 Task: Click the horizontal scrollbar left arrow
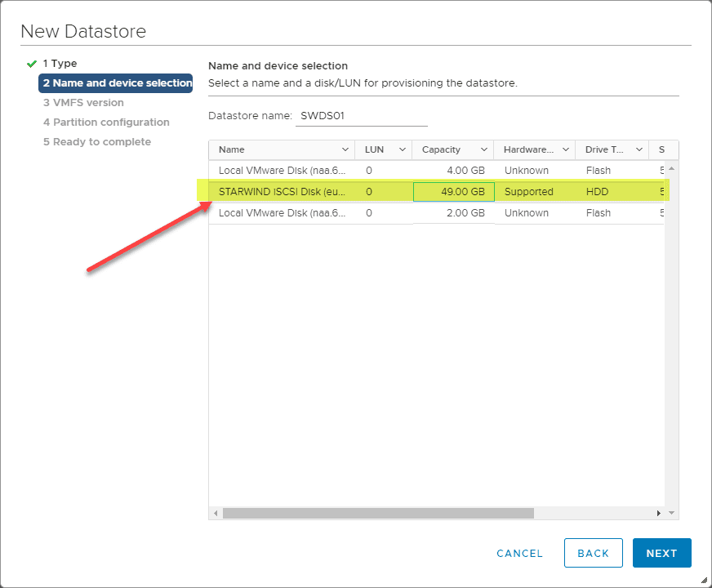pyautogui.click(x=216, y=513)
